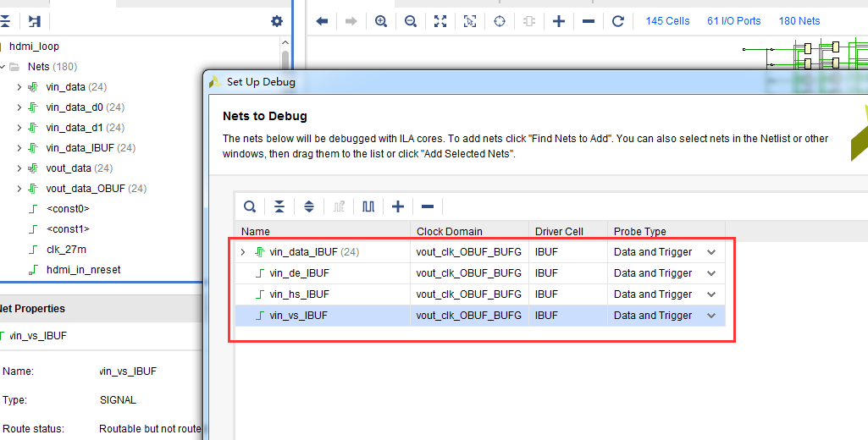The width and height of the screenshot is (868, 440).
Task: Expand vin_data_IBUF row in debug table
Action: point(243,252)
